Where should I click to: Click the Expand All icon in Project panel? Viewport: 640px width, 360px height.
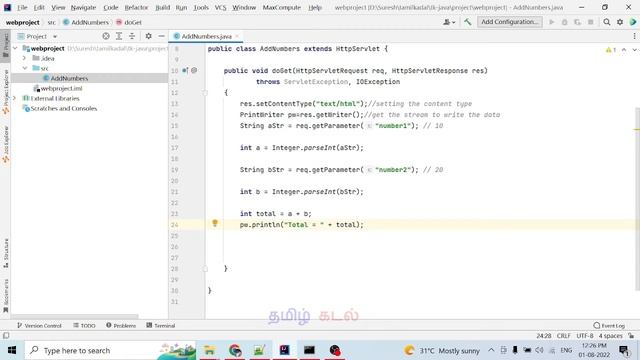pyautogui.click(x=119, y=36)
